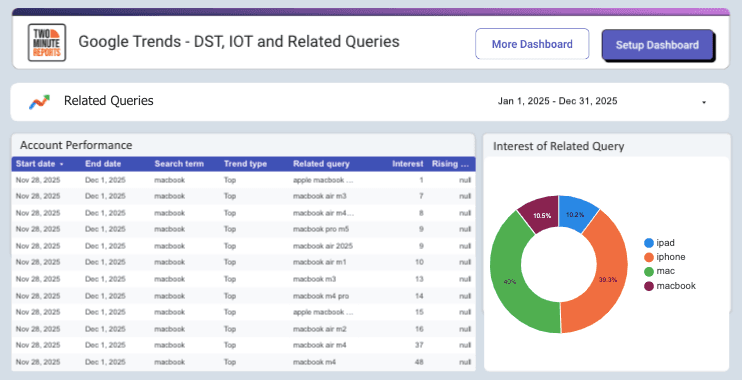Click the Account Performance table title
This screenshot has width=742, height=380.
[x=76, y=145]
